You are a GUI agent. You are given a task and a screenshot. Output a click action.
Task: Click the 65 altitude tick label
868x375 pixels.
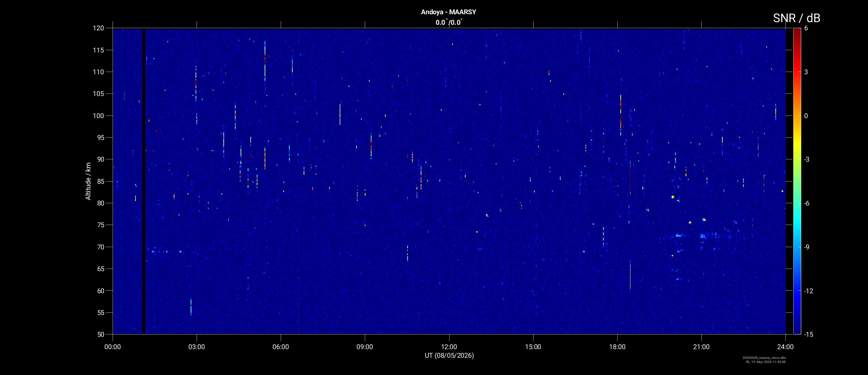pyautogui.click(x=100, y=268)
